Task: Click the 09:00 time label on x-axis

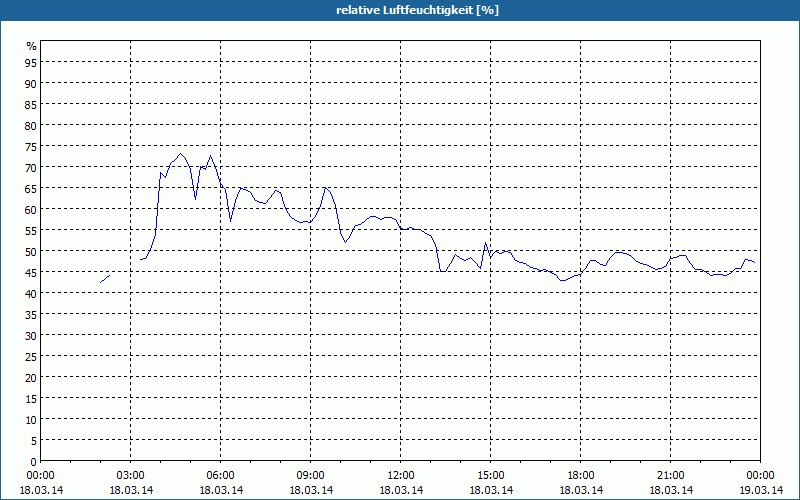Action: pos(311,476)
